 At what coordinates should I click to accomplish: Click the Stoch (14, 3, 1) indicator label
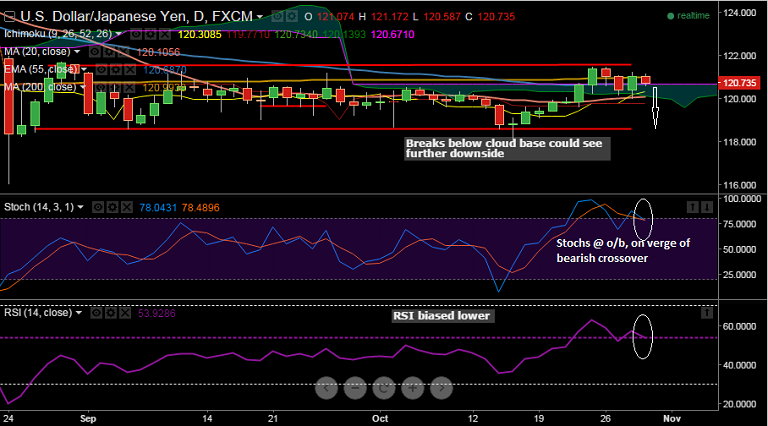(39, 207)
